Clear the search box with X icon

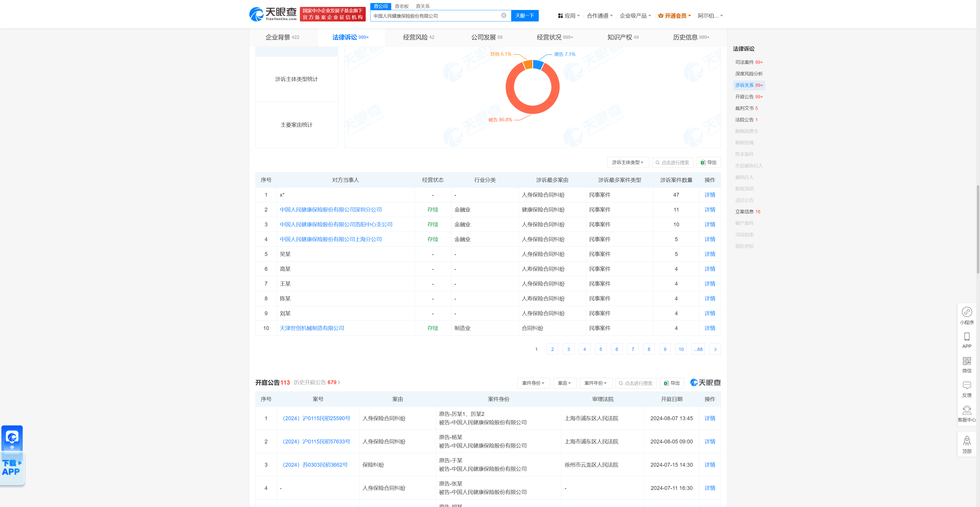503,16
